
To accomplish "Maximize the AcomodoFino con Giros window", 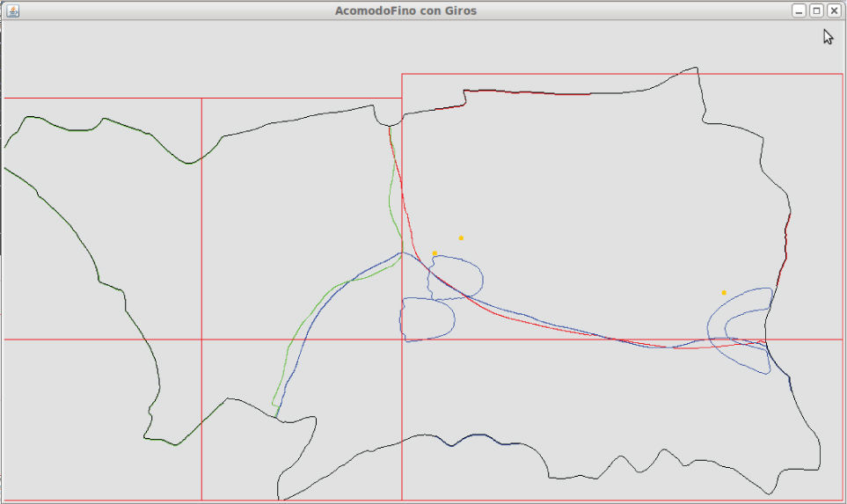I will tap(816, 11).
